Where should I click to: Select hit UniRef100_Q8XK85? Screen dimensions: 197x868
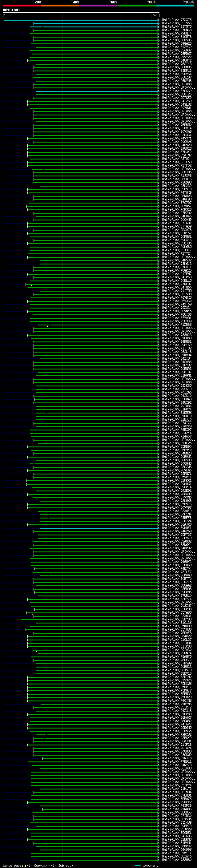pos(177,386)
